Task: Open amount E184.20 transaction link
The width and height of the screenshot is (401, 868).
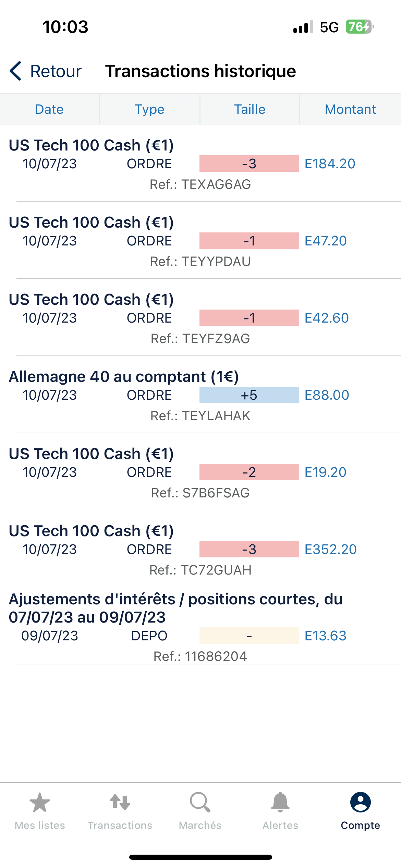Action: pyautogui.click(x=330, y=164)
